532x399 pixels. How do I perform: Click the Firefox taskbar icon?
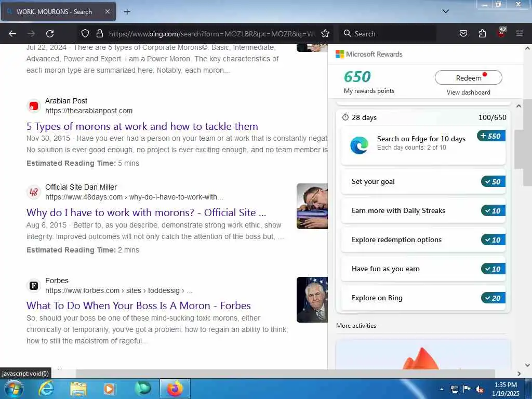(175, 389)
